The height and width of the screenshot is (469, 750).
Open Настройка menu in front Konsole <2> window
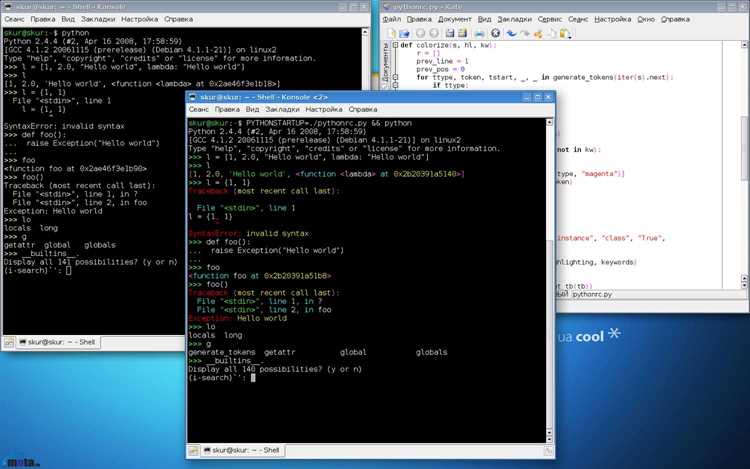pos(324,109)
